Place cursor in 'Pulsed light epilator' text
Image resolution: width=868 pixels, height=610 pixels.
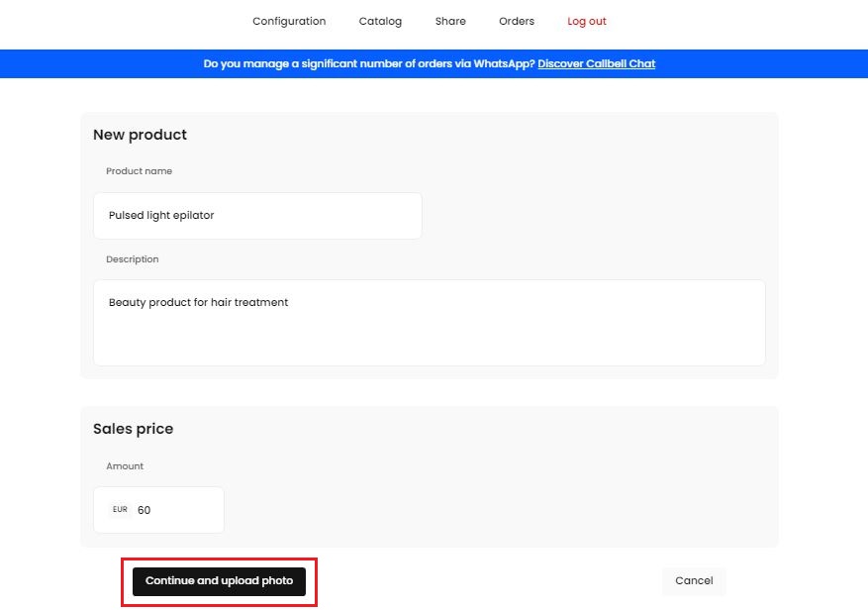point(161,216)
